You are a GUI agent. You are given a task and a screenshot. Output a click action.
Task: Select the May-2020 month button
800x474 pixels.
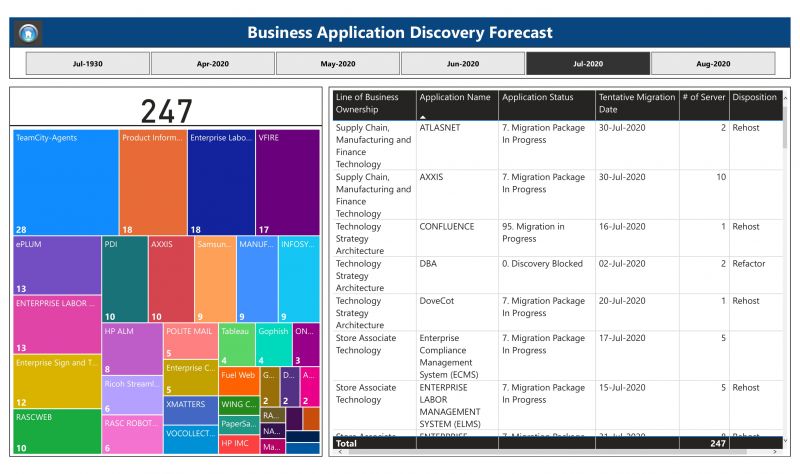point(338,64)
